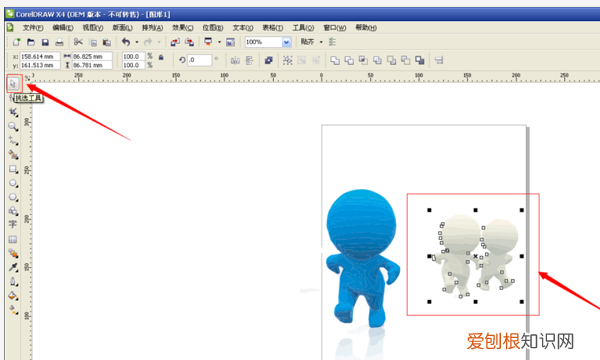Select the Pick tool in the toolbox

[13, 83]
